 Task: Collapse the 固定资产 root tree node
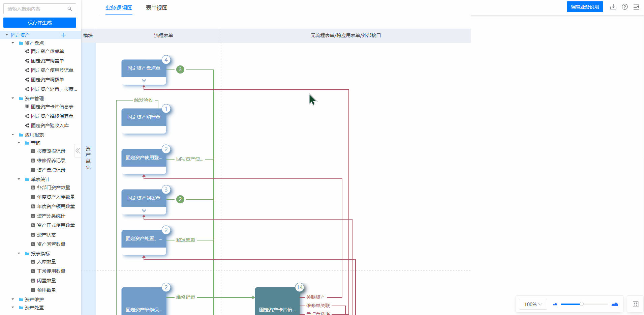pyautogui.click(x=7, y=35)
